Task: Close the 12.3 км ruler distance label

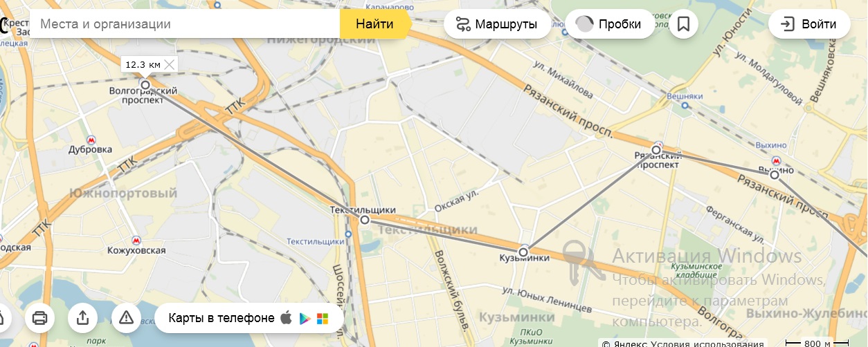Action: 169,64
